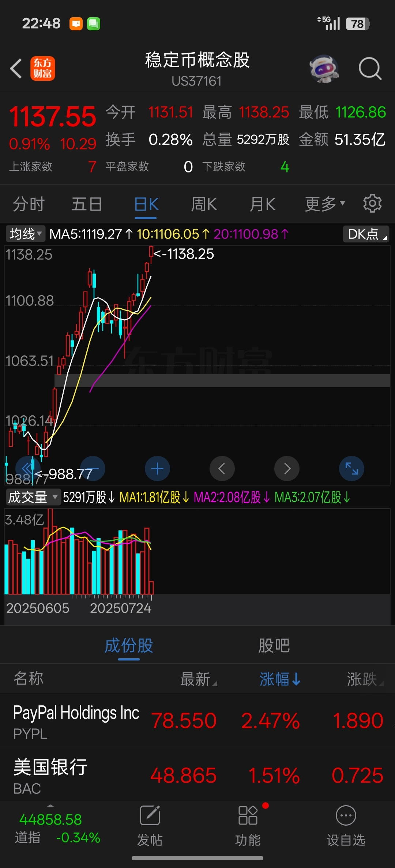Switch to 月K chart tab
The width and height of the screenshot is (395, 868).
click(262, 204)
